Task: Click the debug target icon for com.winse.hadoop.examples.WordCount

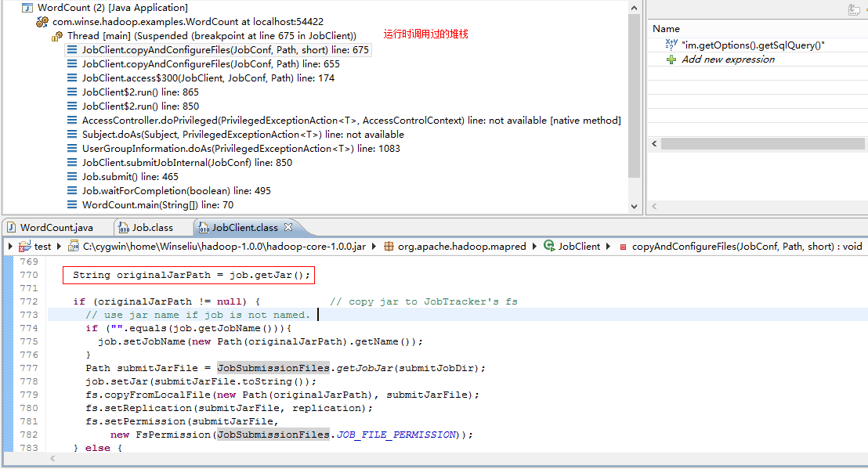Action: (42, 22)
